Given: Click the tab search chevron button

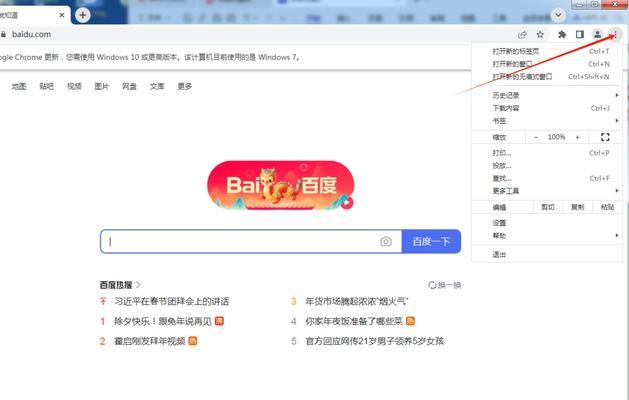Looking at the screenshot, I should (x=558, y=15).
